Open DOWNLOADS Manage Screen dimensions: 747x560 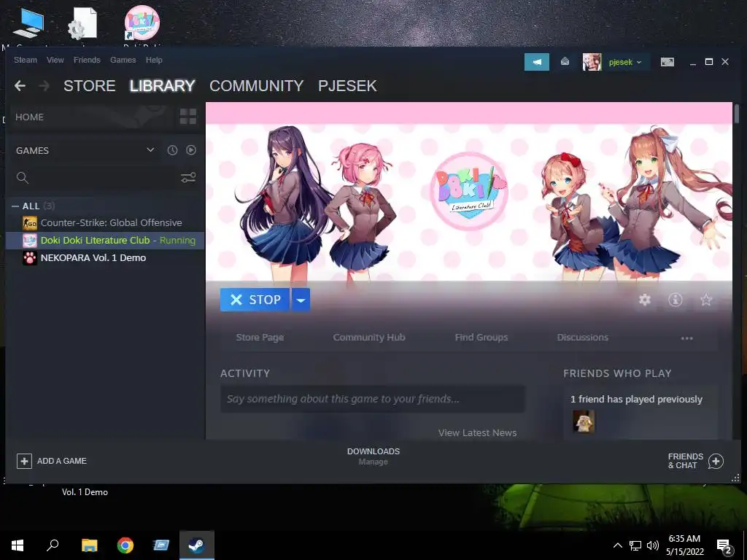[x=373, y=456]
